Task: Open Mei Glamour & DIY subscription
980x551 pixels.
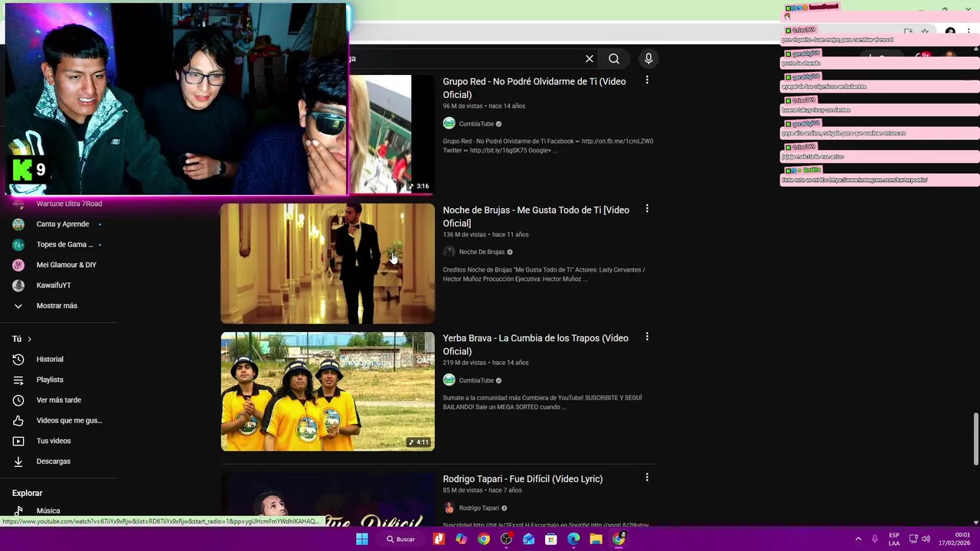Action: pyautogui.click(x=66, y=265)
